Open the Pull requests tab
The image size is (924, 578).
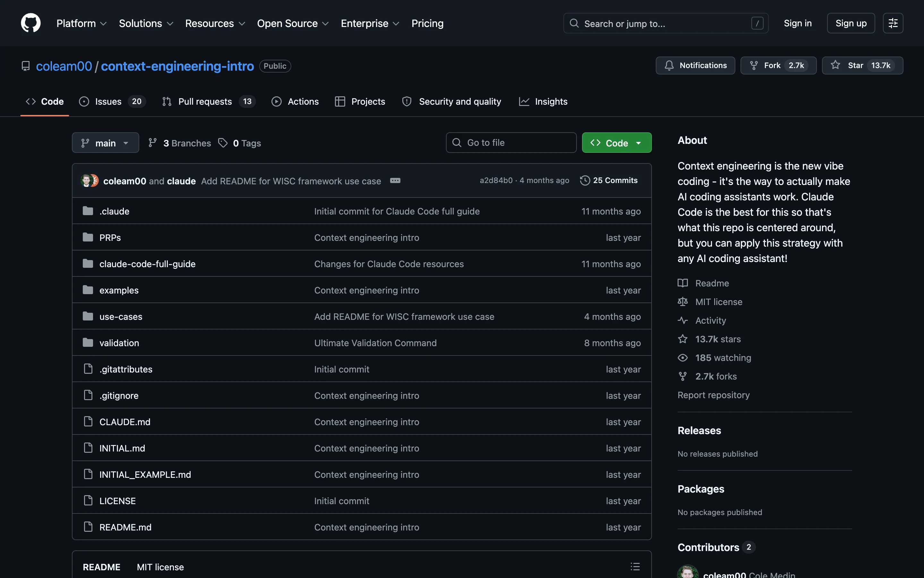point(209,101)
